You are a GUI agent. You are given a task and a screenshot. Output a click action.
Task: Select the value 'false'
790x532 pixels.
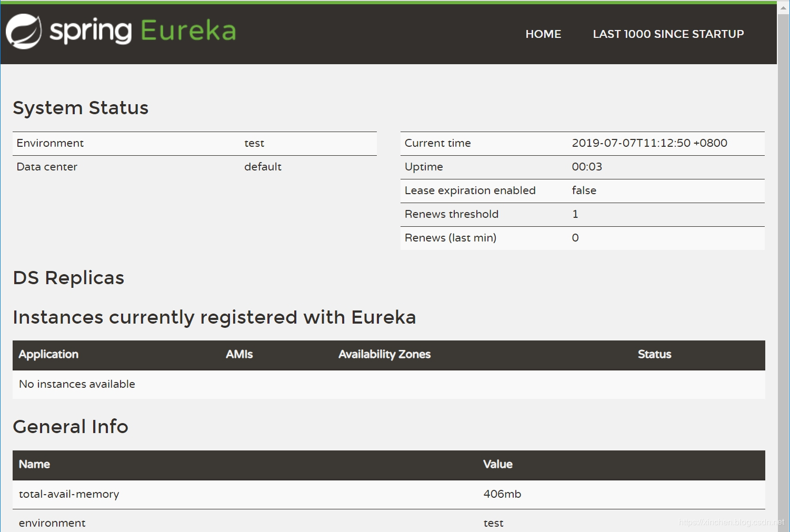584,190
